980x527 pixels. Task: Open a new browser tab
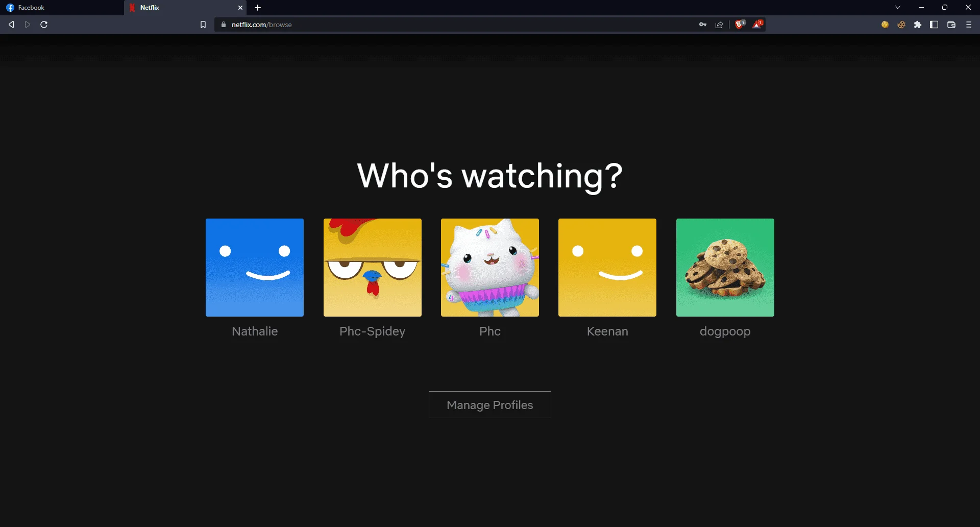point(258,8)
